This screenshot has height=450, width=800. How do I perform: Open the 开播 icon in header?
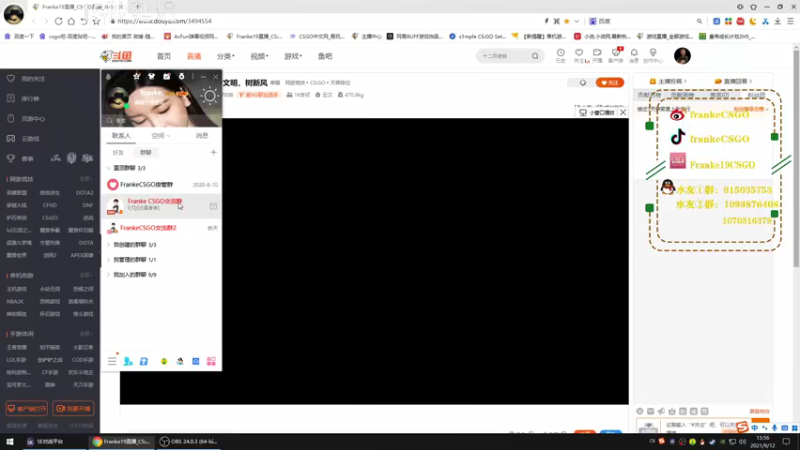click(x=597, y=55)
